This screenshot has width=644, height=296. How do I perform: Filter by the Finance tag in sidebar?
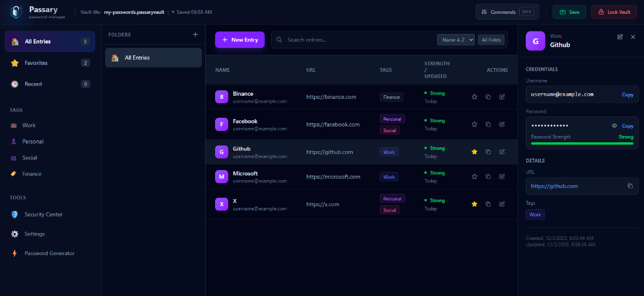coord(31,174)
